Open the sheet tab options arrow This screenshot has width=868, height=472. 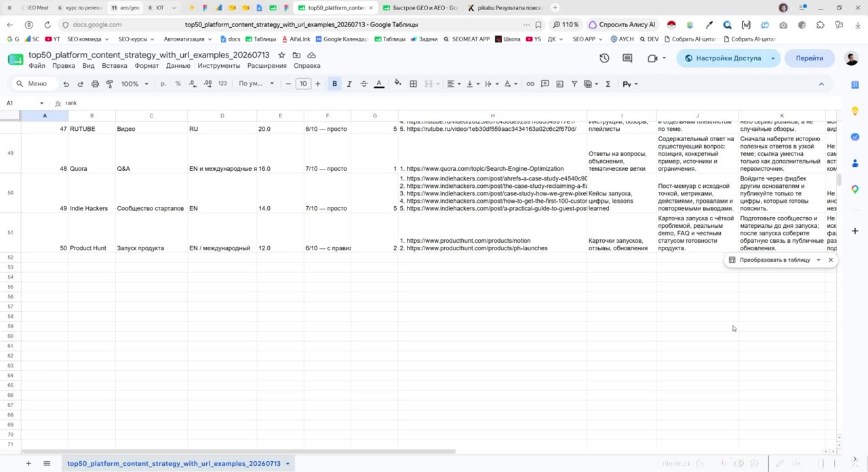click(x=288, y=464)
